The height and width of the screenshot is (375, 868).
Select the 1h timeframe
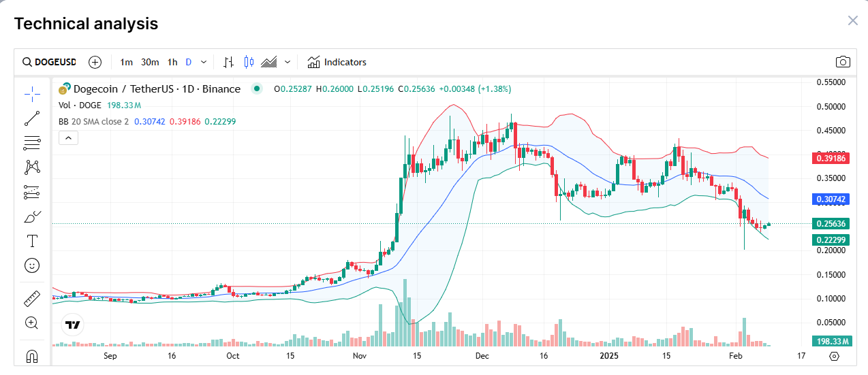click(x=172, y=62)
